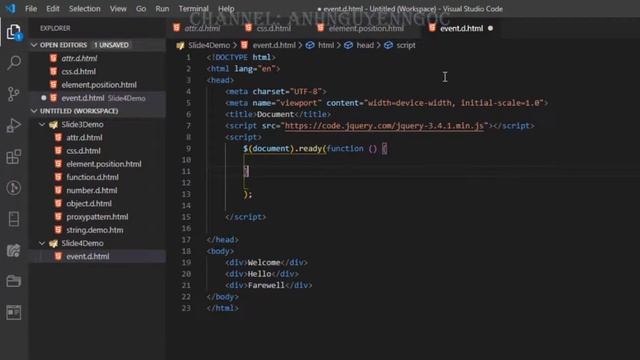The image size is (640, 360).
Task: Click script breadcrumb segment
Action: (x=406, y=45)
